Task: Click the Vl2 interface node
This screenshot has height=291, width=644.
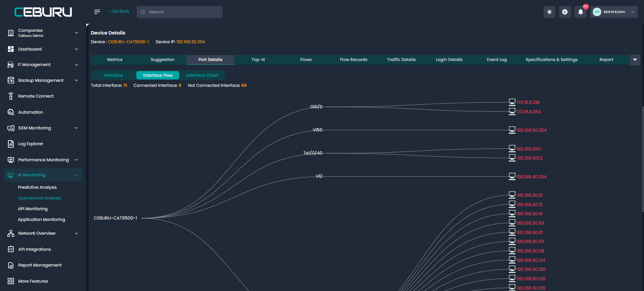Action: [319, 176]
